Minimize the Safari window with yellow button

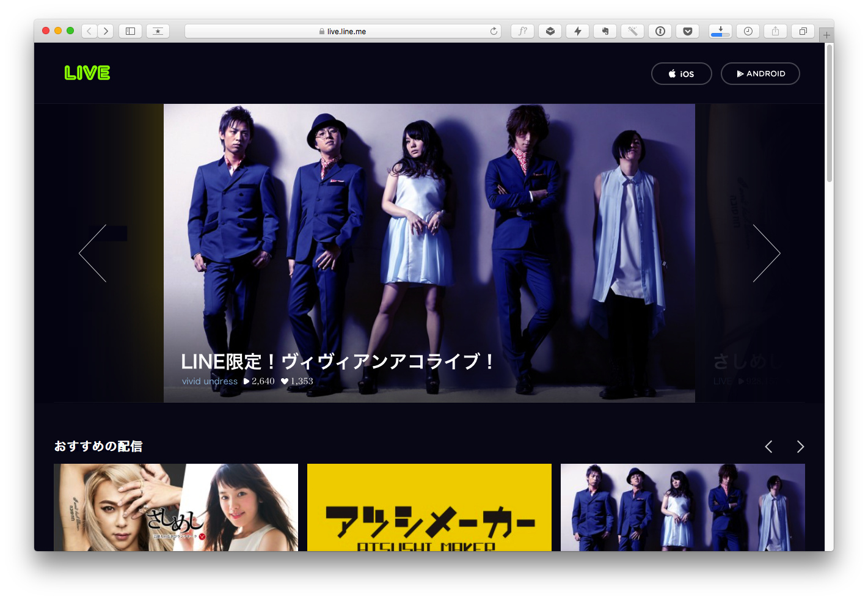click(58, 31)
